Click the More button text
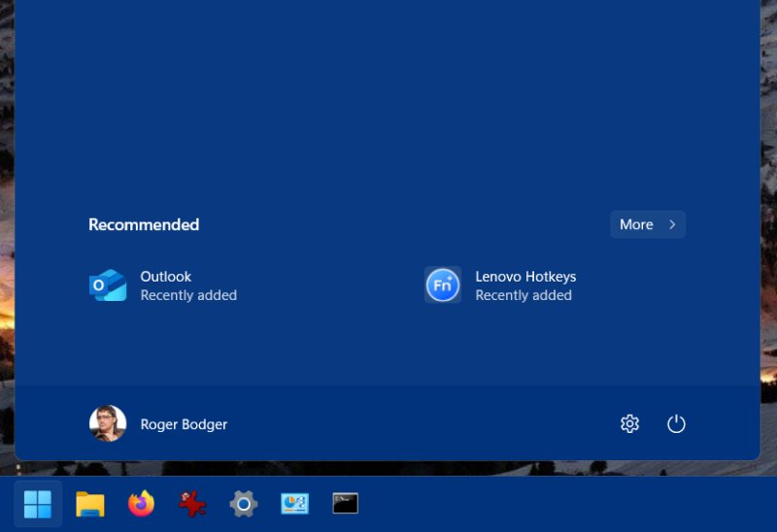Screen dimensions: 777x532 636,224
